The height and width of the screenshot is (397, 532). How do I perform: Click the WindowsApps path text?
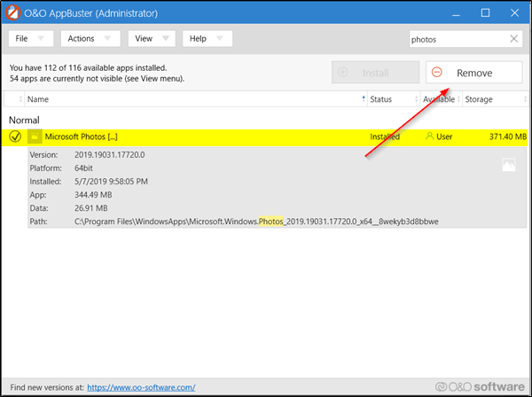click(x=256, y=222)
